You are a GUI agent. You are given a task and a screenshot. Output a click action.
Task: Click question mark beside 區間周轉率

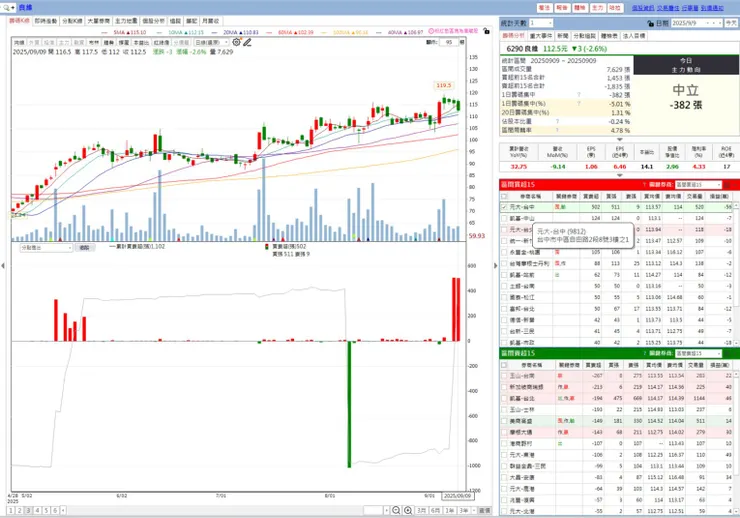point(557,130)
